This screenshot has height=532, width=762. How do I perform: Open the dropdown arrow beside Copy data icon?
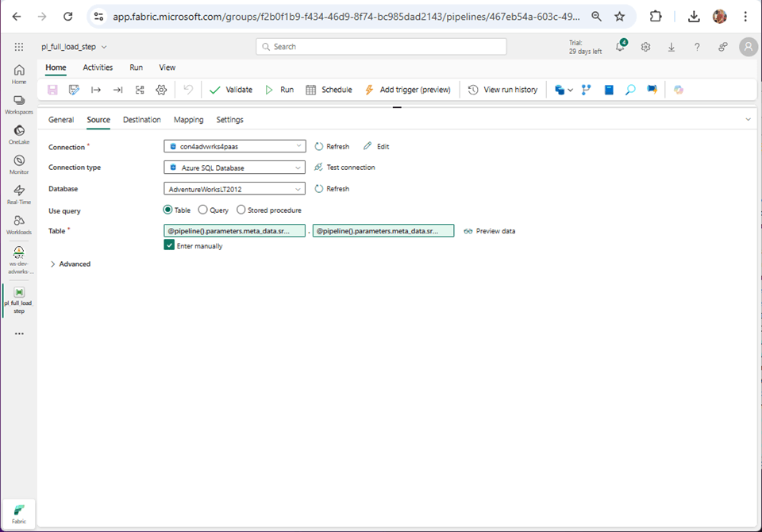[x=571, y=90]
